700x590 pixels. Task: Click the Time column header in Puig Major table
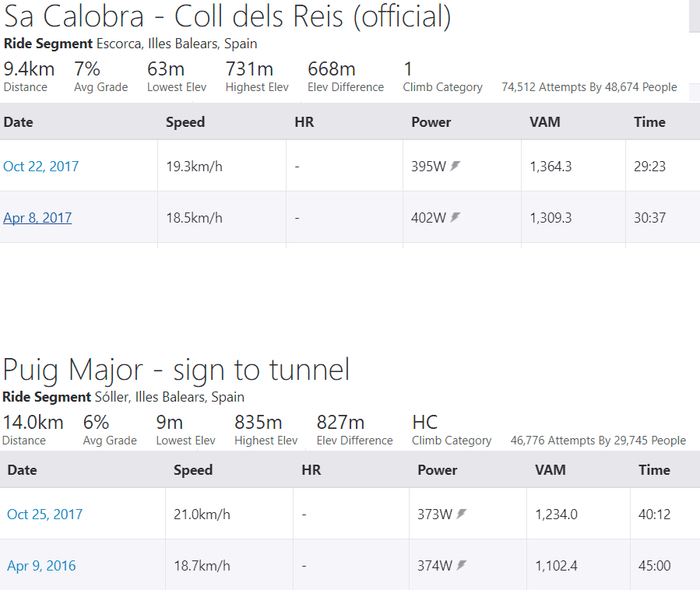(654, 470)
